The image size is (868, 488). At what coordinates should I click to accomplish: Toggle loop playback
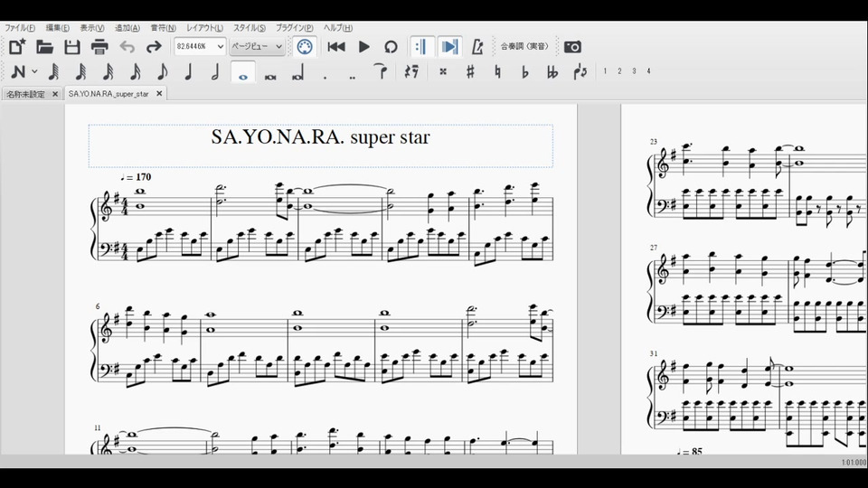point(391,47)
